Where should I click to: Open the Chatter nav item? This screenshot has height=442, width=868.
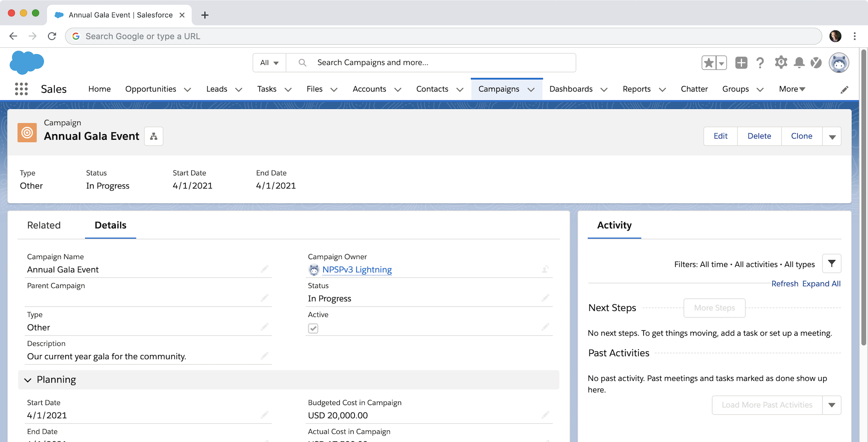pyautogui.click(x=694, y=89)
